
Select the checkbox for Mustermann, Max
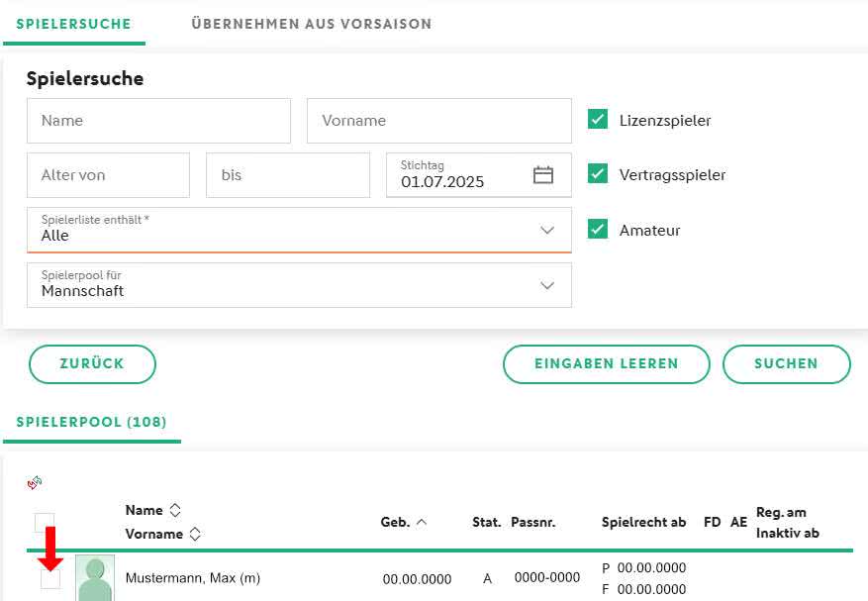pyautogui.click(x=50, y=579)
